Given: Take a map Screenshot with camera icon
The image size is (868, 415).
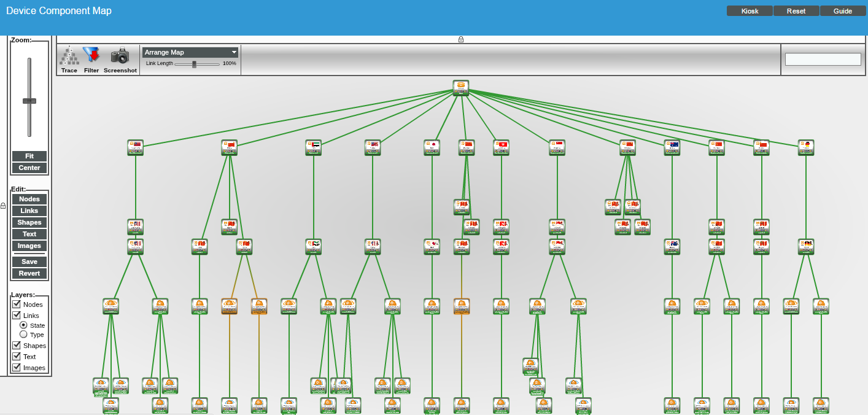Looking at the screenshot, I should [x=120, y=56].
